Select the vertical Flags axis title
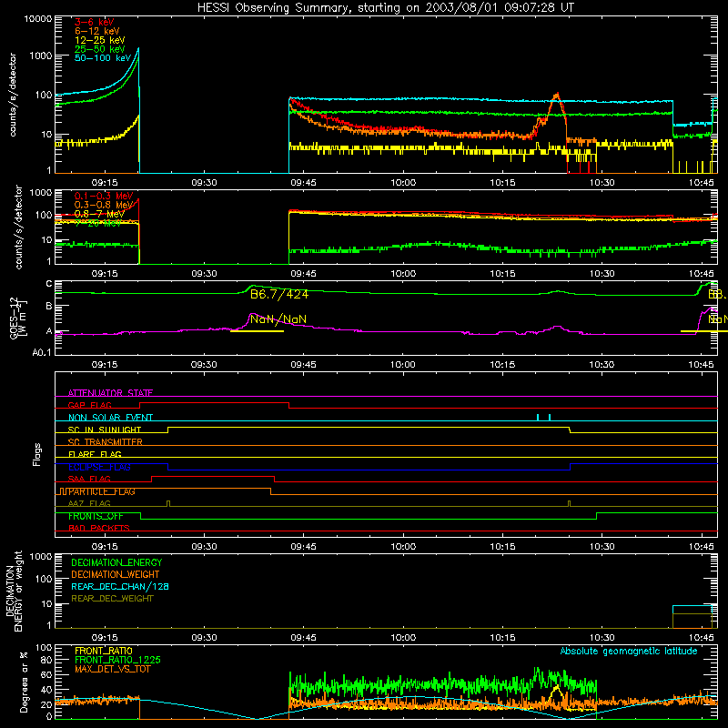The width and height of the screenshot is (728, 728). coord(36,455)
